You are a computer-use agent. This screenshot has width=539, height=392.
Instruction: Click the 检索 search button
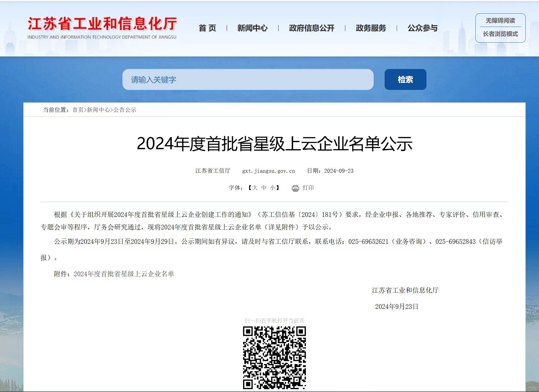coord(405,79)
